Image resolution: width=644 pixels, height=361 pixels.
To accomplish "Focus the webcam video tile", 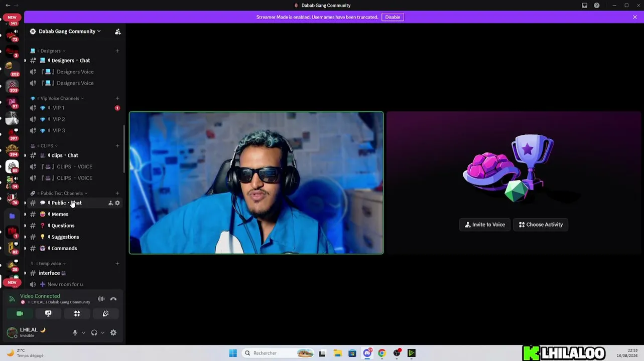I will coord(256,183).
